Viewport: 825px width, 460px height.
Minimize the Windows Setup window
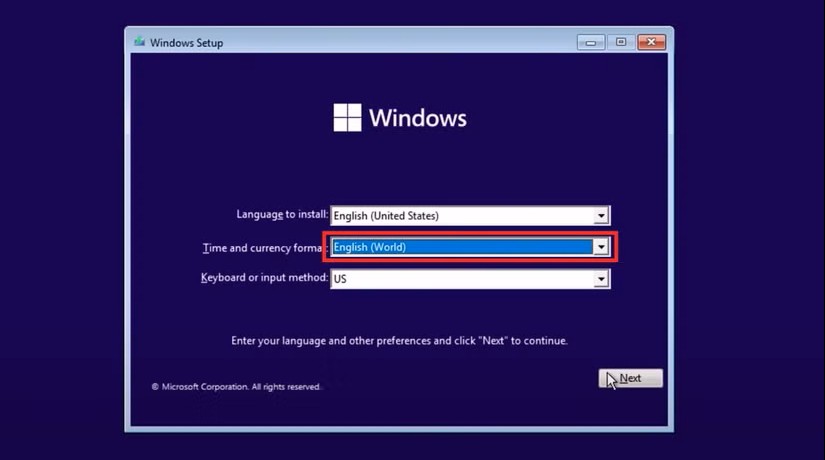[590, 42]
